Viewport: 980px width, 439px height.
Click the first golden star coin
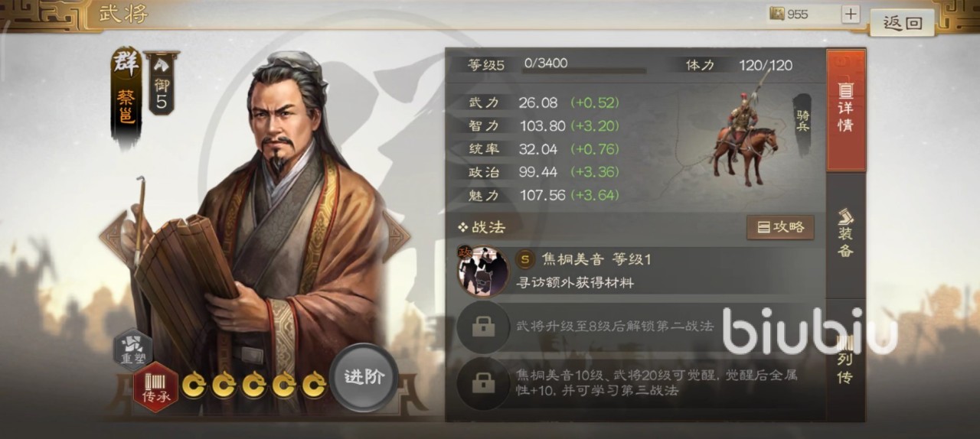194,384
